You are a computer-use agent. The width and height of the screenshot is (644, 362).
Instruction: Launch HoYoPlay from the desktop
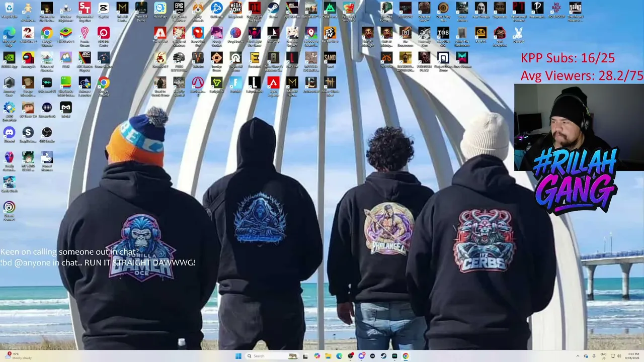pos(160,10)
